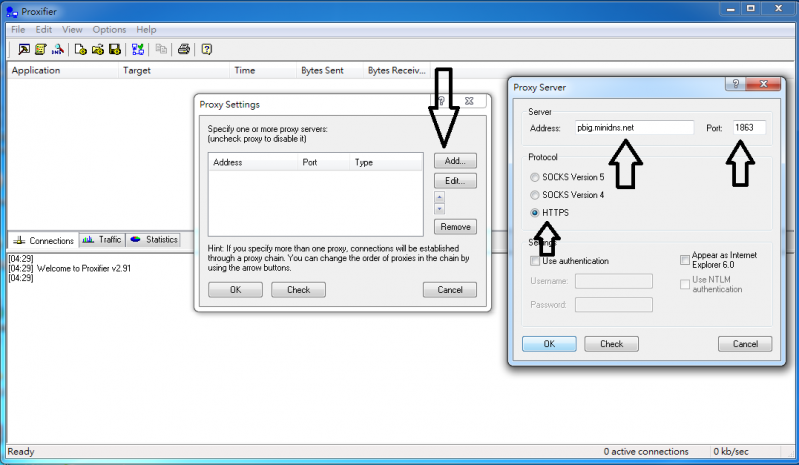Viewport: 799px width, 465px height.
Task: Move proxy down in chain arrow
Action: click(440, 209)
